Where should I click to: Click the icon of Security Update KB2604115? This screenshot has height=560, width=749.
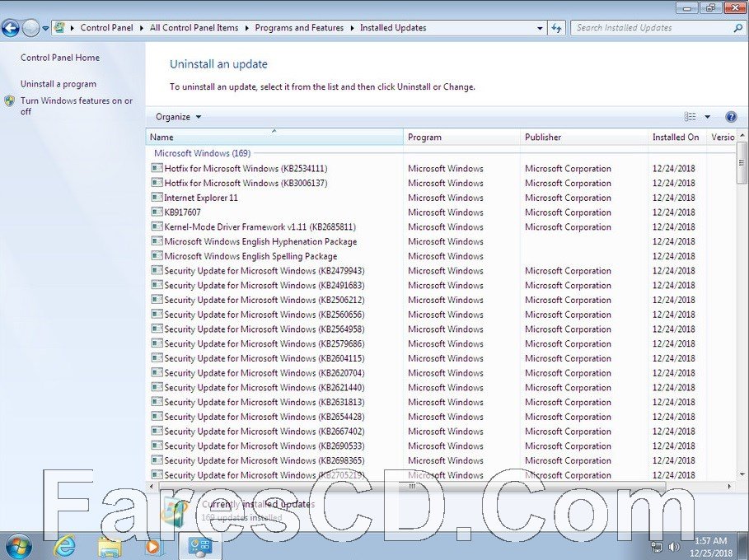[x=157, y=358]
